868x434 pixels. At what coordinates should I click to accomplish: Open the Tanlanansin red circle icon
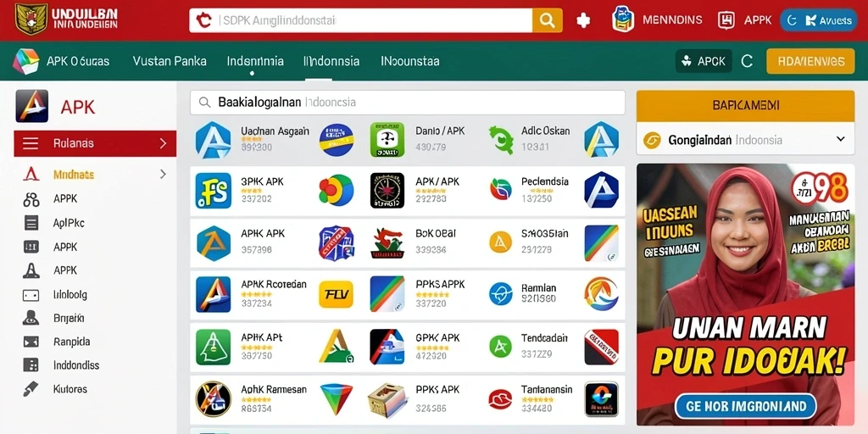(500, 399)
